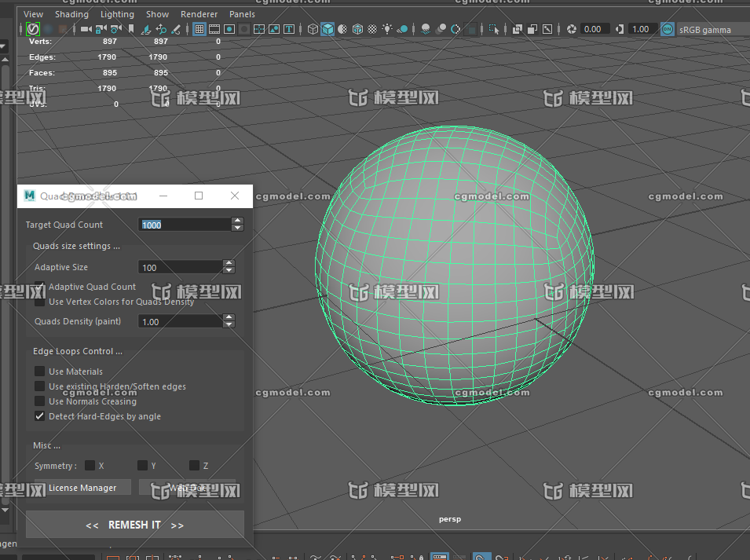Uncheck Detect Hard-Edges by angle
Image resolution: width=750 pixels, height=560 pixels.
(x=40, y=416)
